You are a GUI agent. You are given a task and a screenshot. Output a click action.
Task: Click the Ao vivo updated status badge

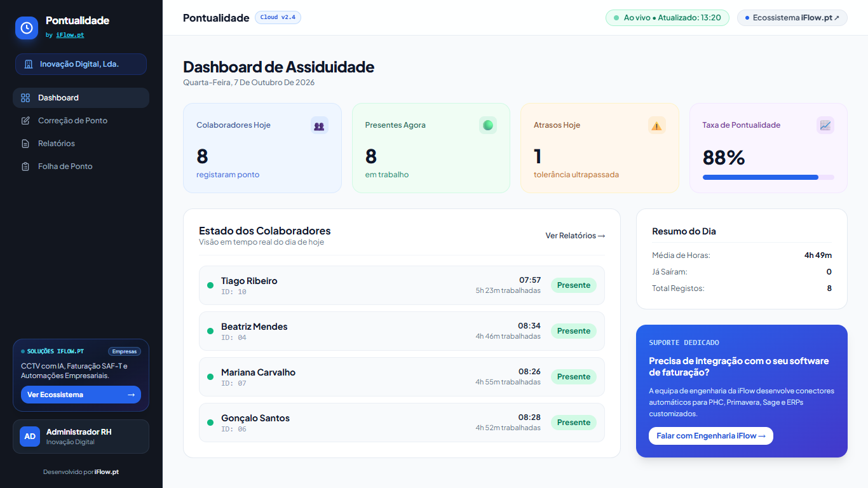pyautogui.click(x=667, y=18)
